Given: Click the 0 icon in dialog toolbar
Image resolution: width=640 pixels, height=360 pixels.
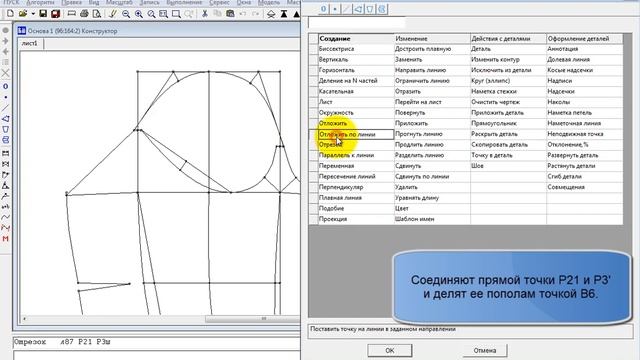Looking at the screenshot, I should coord(323,9).
